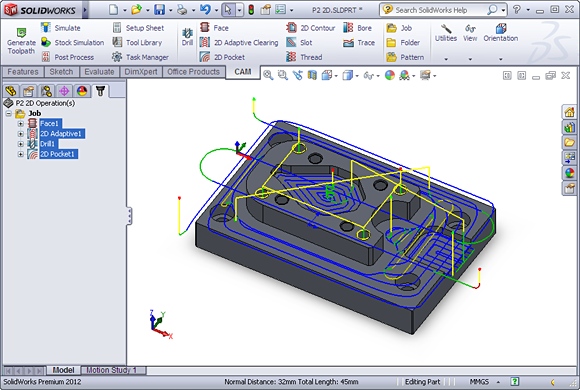Switch to Motion Study 1 tab

tap(112, 370)
